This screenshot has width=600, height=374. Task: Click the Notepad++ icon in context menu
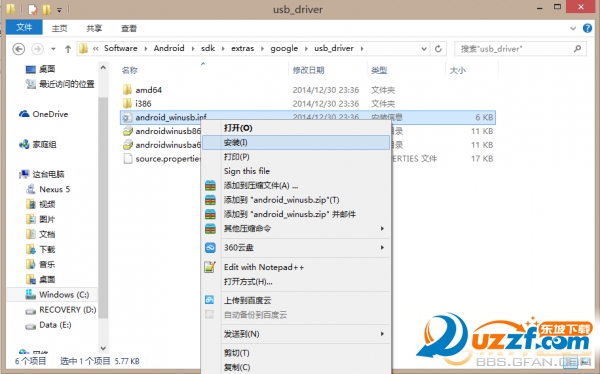pos(210,267)
